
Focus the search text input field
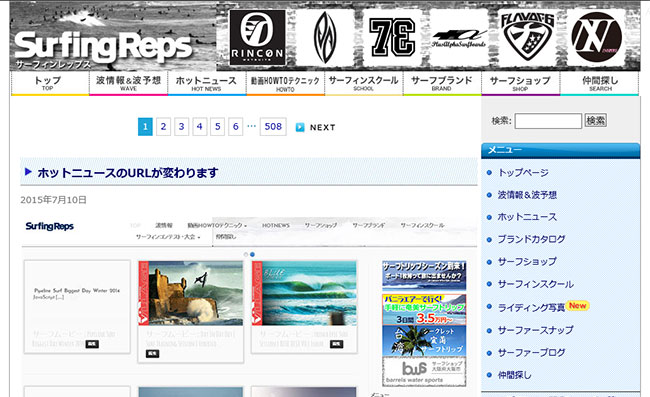click(x=548, y=121)
